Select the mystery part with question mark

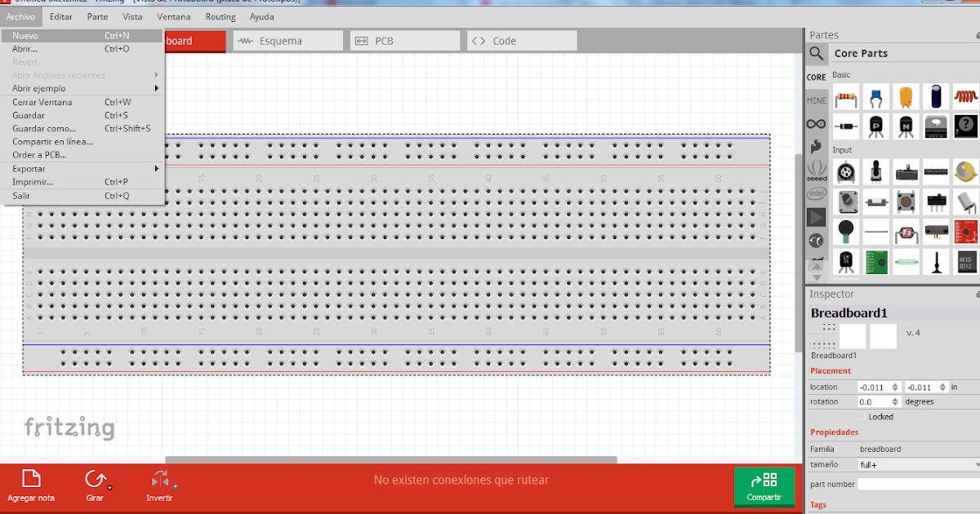click(x=966, y=126)
